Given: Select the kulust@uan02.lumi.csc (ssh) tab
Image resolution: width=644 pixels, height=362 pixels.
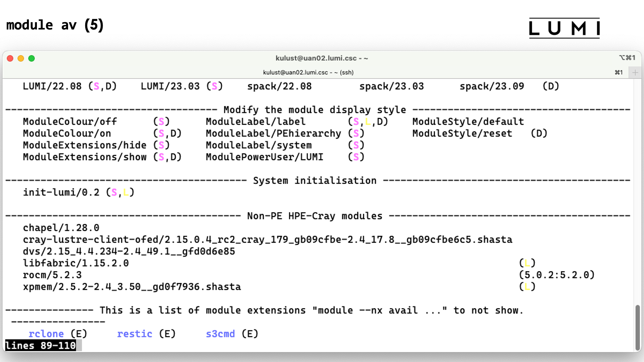Looking at the screenshot, I should click(x=308, y=72).
